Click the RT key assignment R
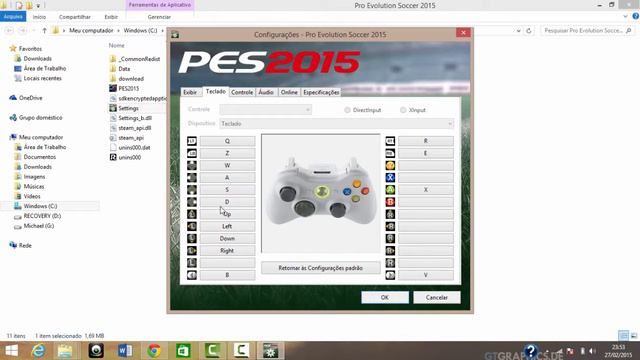This screenshot has width=640, height=360. (x=426, y=141)
